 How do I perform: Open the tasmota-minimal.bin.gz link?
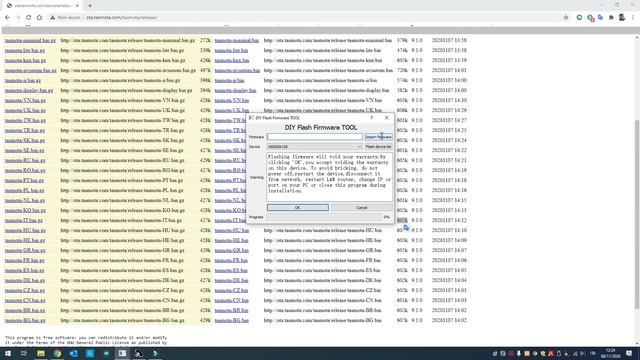(30, 40)
